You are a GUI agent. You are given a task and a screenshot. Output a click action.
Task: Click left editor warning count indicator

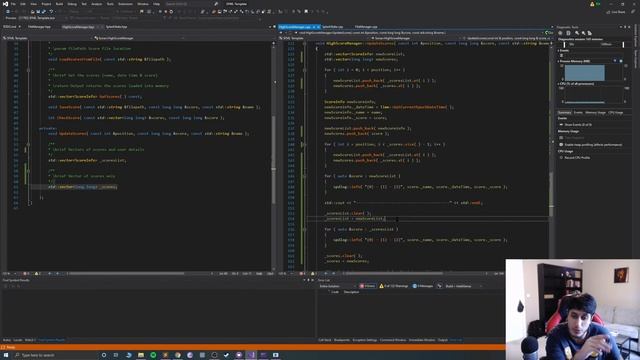pyautogui.click(x=38, y=273)
